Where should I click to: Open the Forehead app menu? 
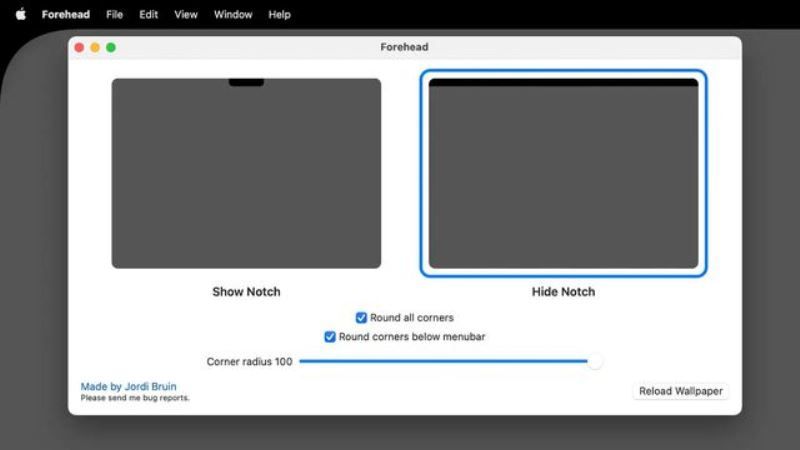66,14
